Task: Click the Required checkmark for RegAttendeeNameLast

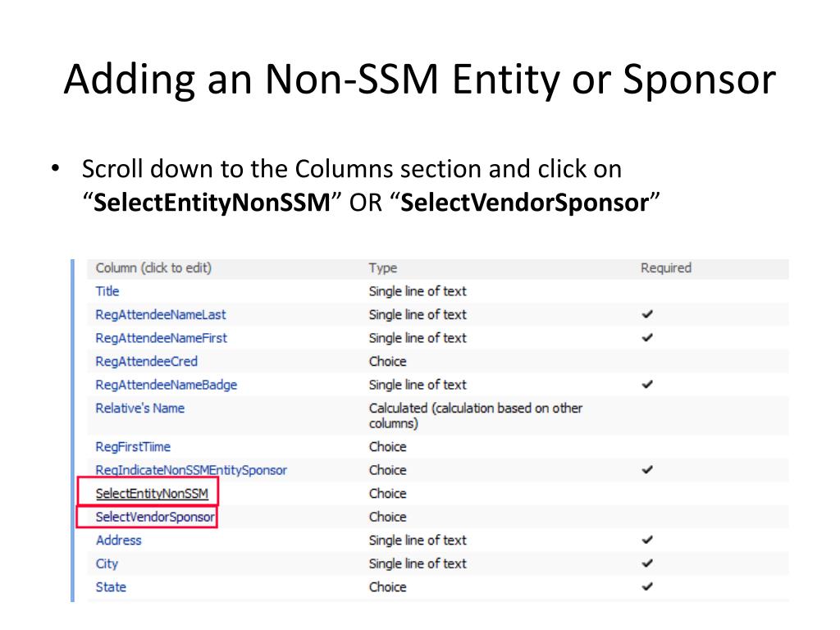Action: [648, 314]
